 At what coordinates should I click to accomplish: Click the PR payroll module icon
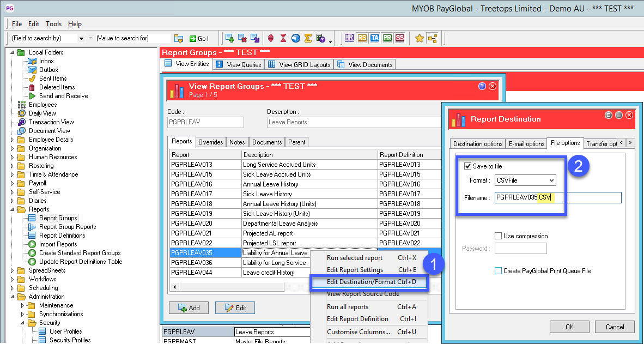(387, 38)
